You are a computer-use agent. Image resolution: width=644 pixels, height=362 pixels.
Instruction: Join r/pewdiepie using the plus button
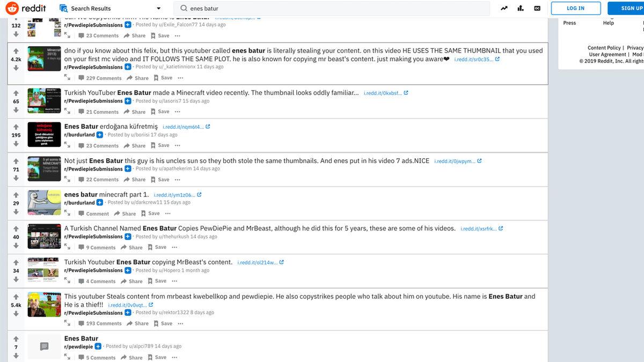[98, 346]
